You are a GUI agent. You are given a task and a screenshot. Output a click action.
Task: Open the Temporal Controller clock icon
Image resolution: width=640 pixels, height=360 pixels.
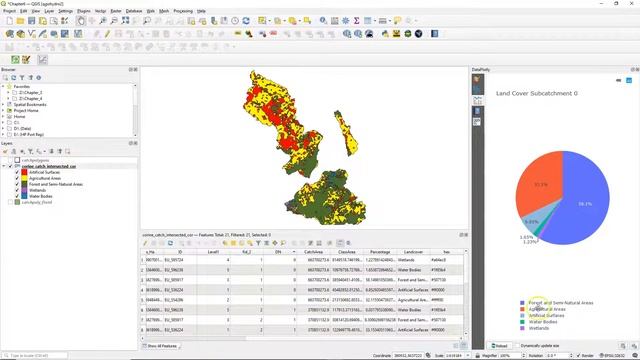pos(235,20)
